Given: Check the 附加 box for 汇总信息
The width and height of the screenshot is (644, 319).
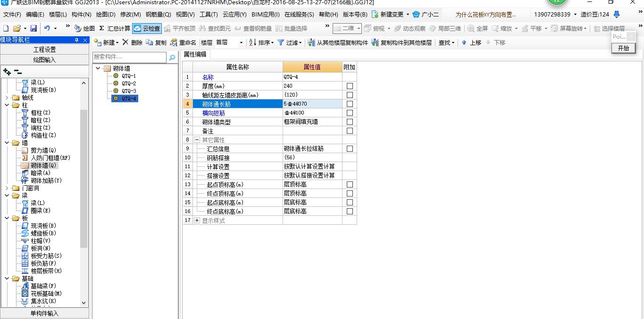Looking at the screenshot, I should coord(350,148).
